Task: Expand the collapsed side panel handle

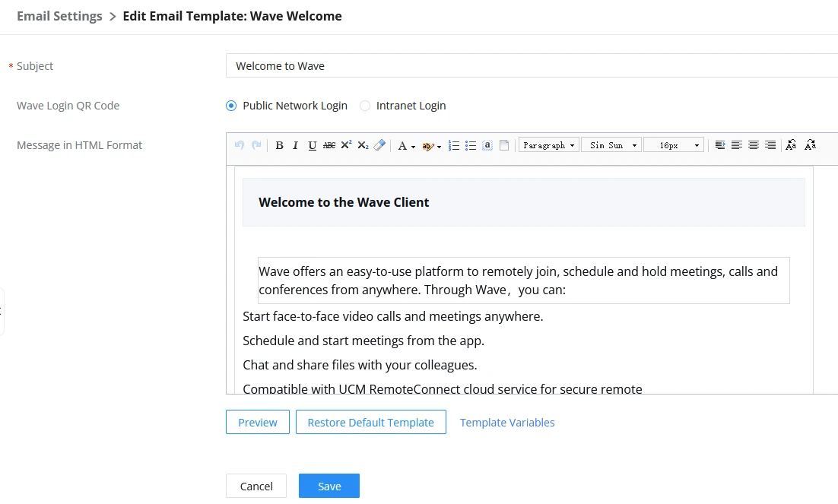Action: [x=2, y=312]
